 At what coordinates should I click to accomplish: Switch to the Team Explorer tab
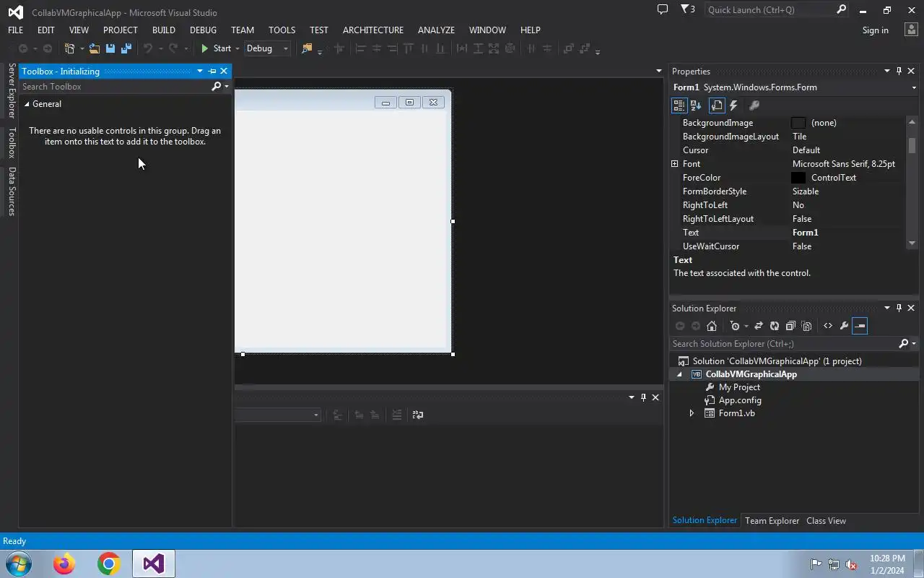[x=772, y=521]
